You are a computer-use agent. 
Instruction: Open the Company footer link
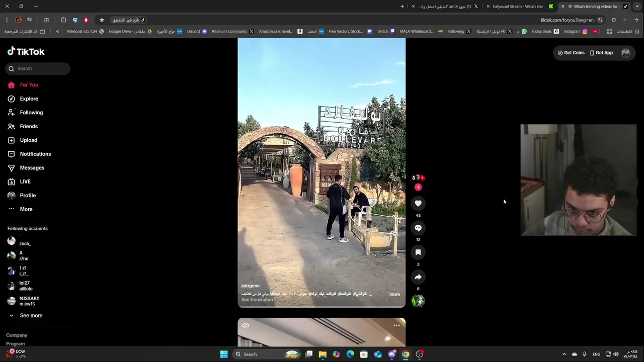tap(17, 335)
